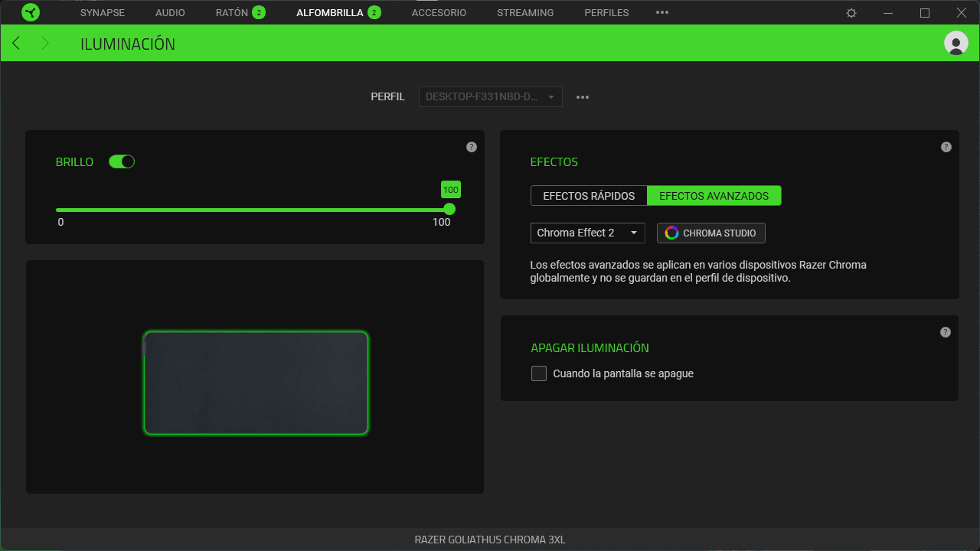Screen dimensions: 980x551
Task: Click the 100 brightness value tooltip
Action: [x=451, y=190]
